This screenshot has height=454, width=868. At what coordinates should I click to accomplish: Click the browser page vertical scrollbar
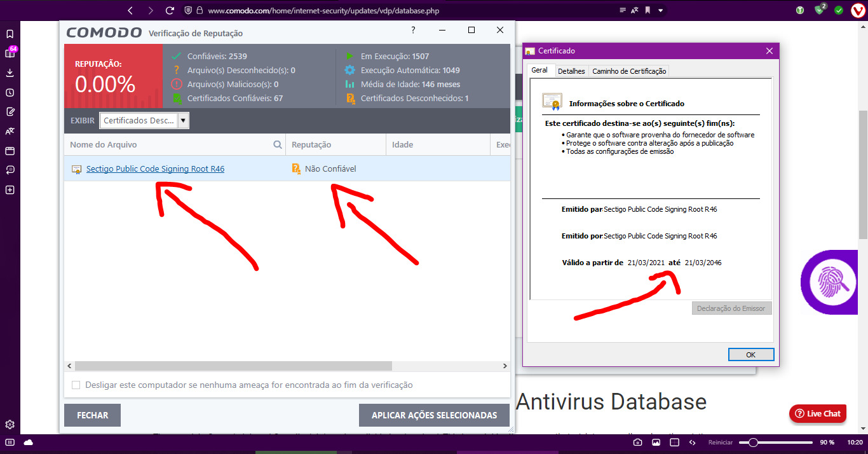point(863,175)
